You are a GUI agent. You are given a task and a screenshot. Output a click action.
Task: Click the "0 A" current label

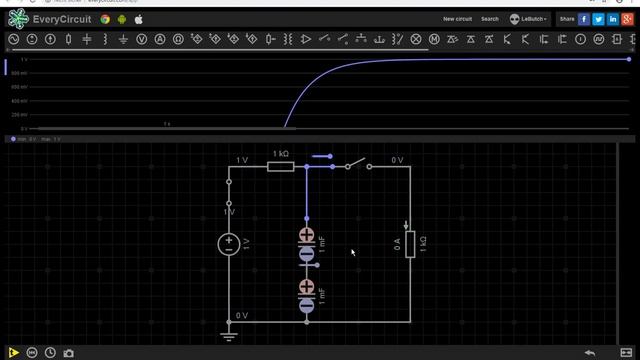[x=397, y=244]
